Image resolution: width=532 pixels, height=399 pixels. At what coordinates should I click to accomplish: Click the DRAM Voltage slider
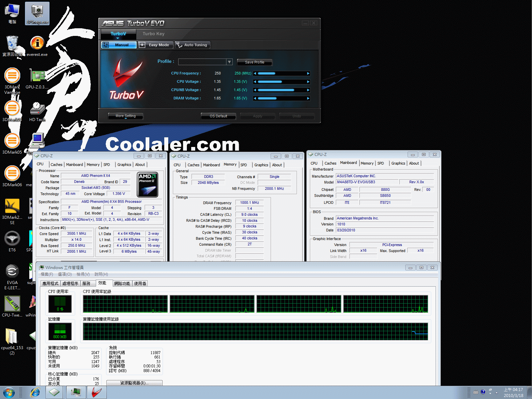click(x=282, y=98)
